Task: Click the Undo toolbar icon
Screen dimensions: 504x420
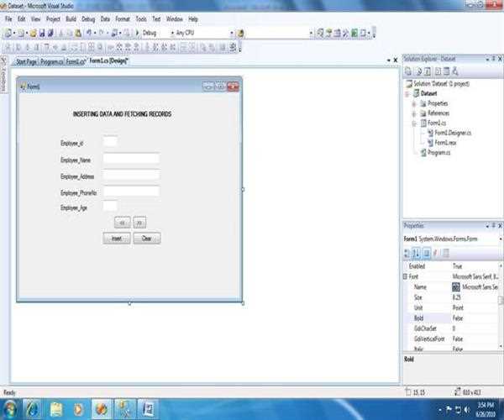Action: click(x=89, y=33)
